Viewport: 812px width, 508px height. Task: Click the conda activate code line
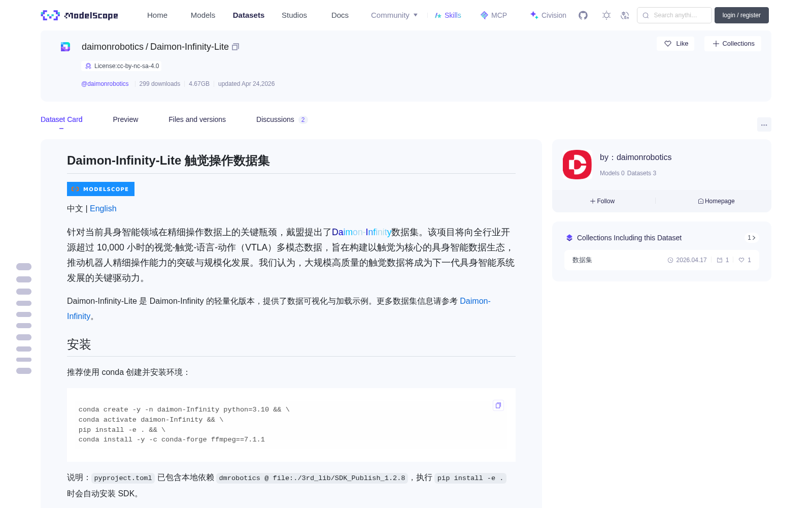point(151,420)
